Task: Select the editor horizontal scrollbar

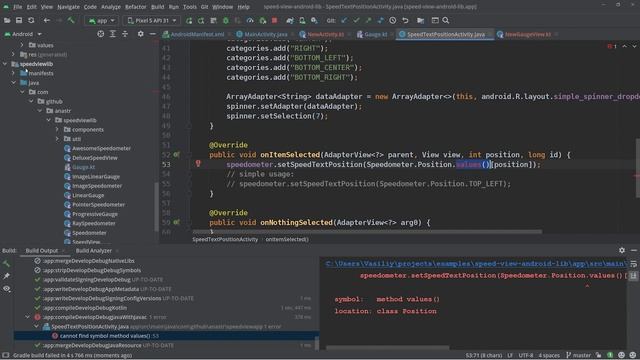Action: pos(367,232)
